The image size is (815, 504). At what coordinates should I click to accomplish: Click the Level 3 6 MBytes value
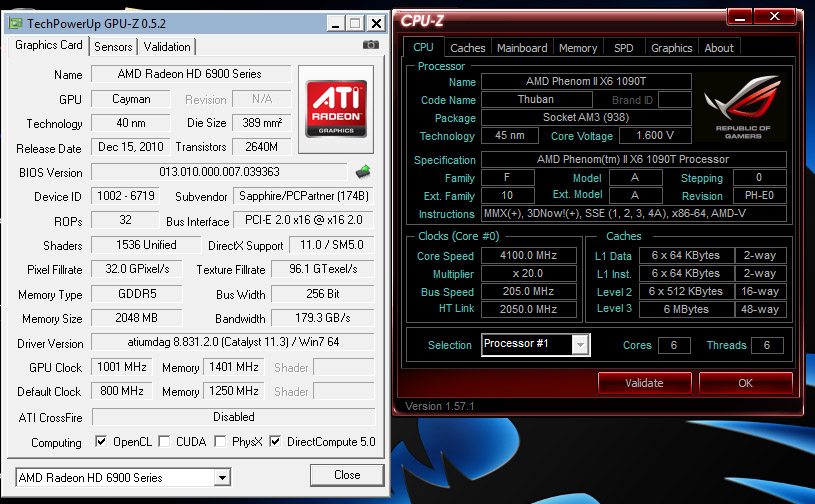[686, 309]
